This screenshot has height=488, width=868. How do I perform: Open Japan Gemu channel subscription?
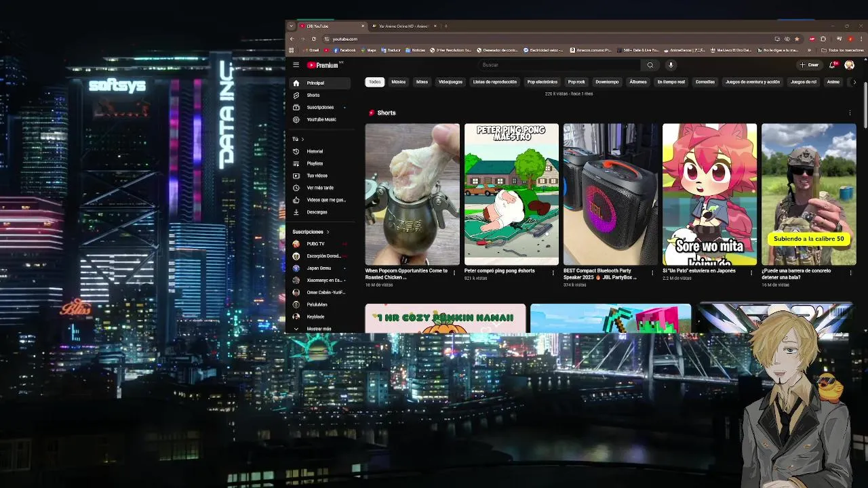tap(321, 268)
